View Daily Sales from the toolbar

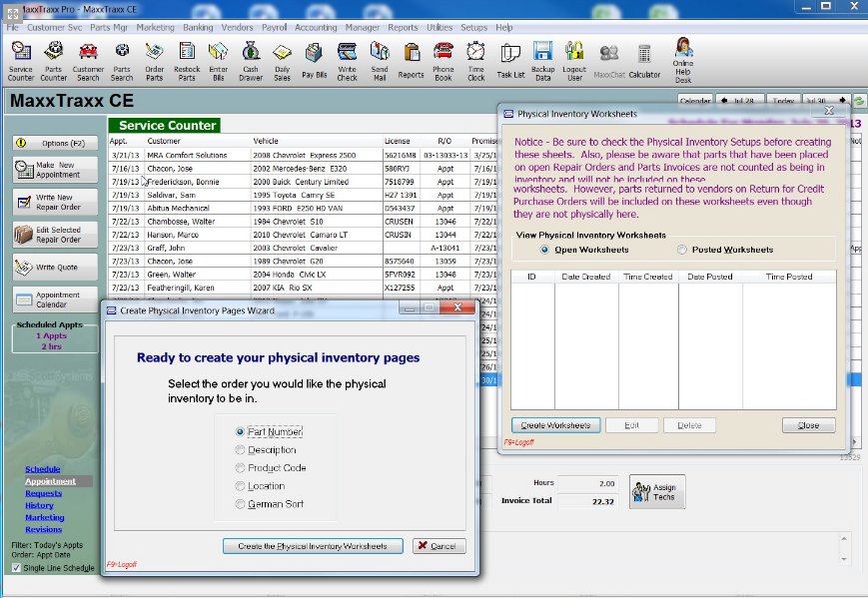click(x=283, y=61)
